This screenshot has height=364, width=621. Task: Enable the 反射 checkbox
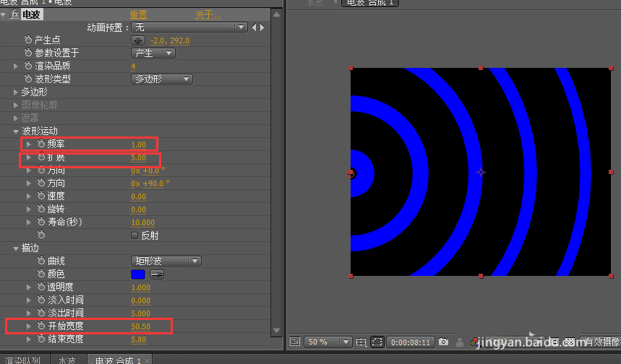(x=134, y=235)
